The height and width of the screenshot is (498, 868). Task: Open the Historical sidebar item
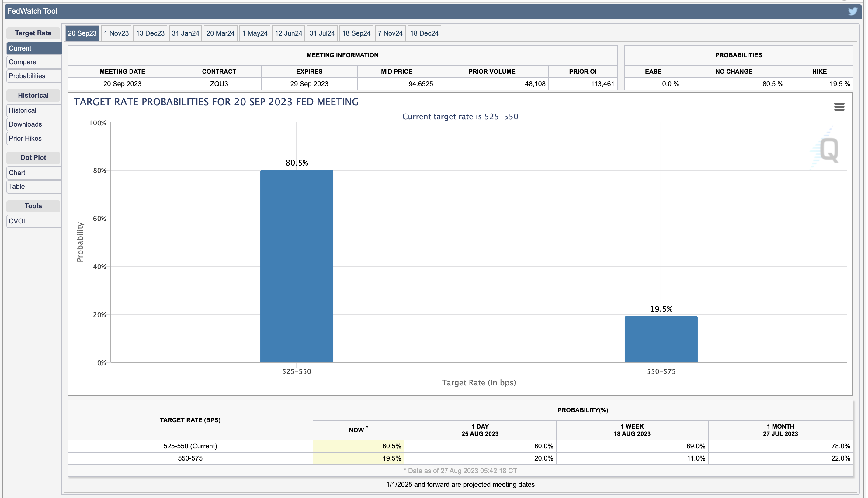click(x=33, y=110)
